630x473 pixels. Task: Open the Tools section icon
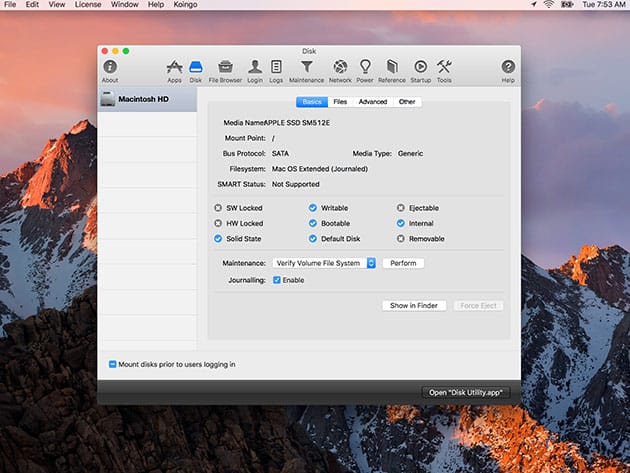coord(444,67)
